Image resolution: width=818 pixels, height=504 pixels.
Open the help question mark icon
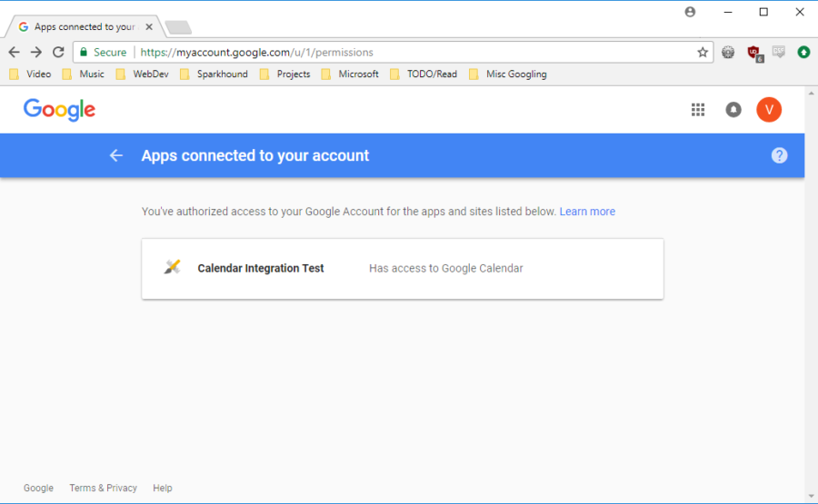[779, 155]
